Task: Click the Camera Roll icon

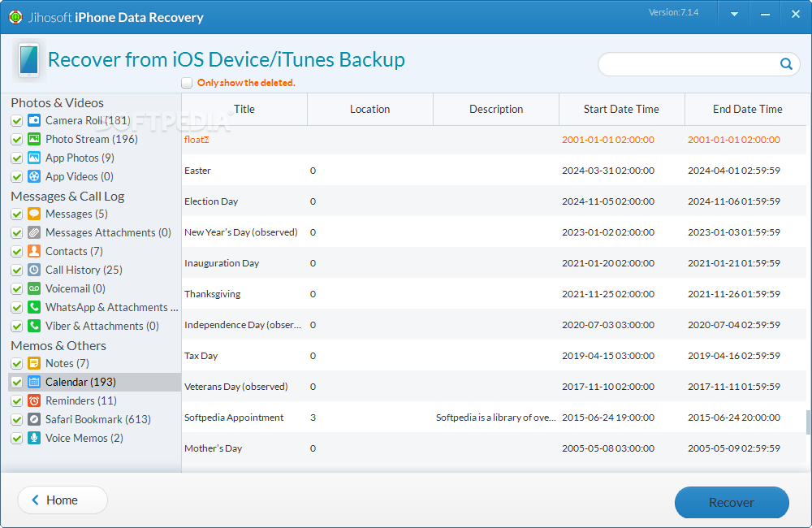Action: 34,120
